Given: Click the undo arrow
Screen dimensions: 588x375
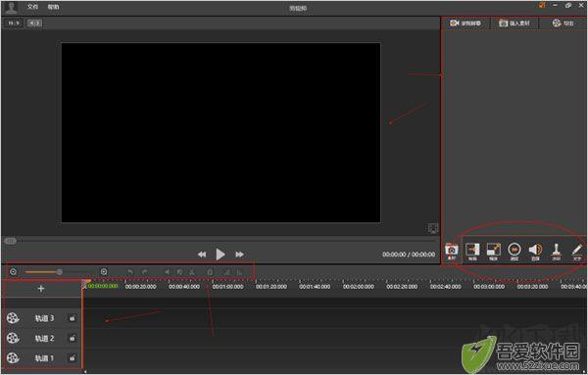Looking at the screenshot, I should 129,272.
